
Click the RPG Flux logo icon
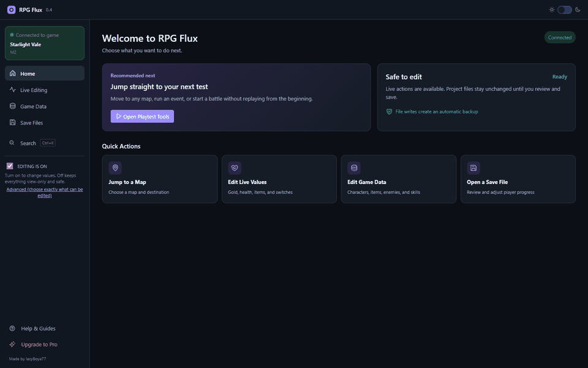pyautogui.click(x=11, y=10)
